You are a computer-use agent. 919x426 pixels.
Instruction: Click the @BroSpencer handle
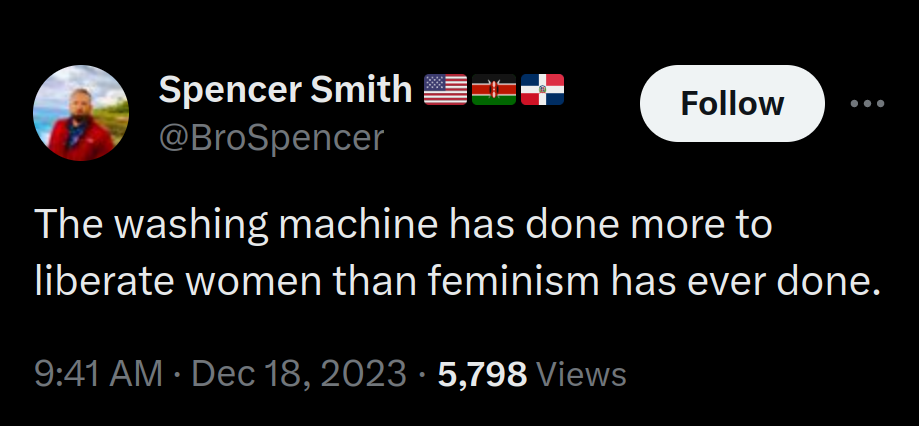click(x=271, y=138)
